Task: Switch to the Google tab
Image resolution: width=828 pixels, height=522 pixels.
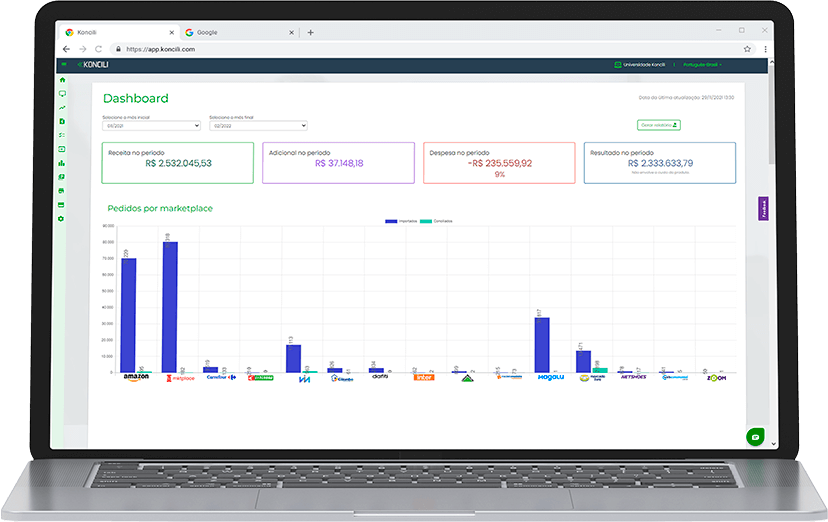Action: pos(239,33)
